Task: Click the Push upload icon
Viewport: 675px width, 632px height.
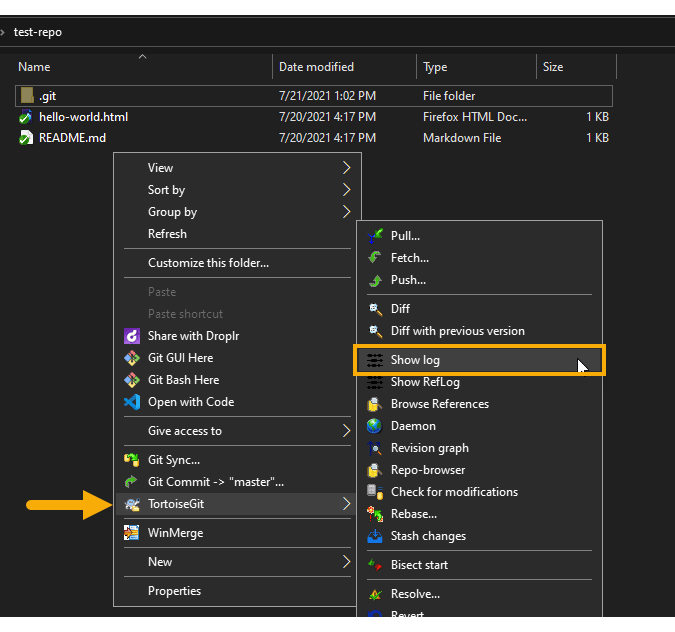Action: 375,280
